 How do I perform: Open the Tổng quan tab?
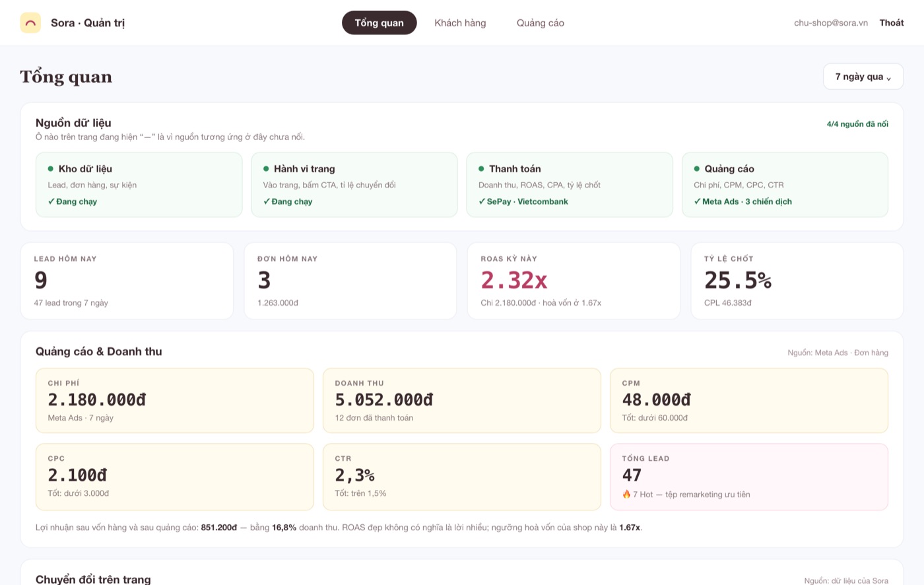379,23
